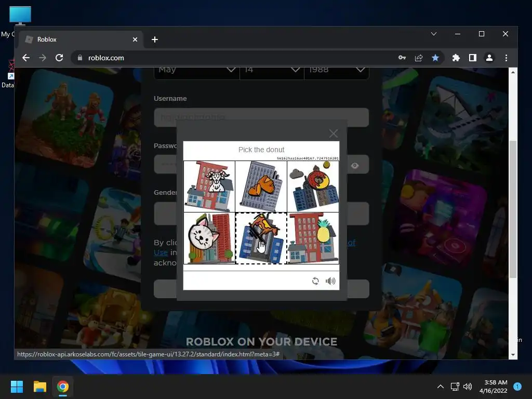Pick the goat on building tile
This screenshot has height=399, width=532.
click(x=209, y=187)
